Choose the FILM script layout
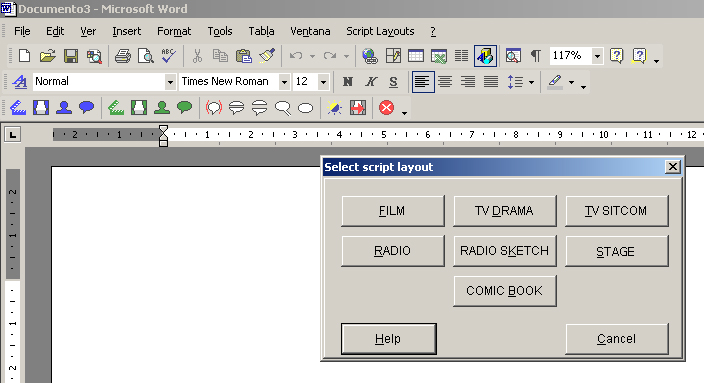This screenshot has height=383, width=704. click(x=393, y=211)
